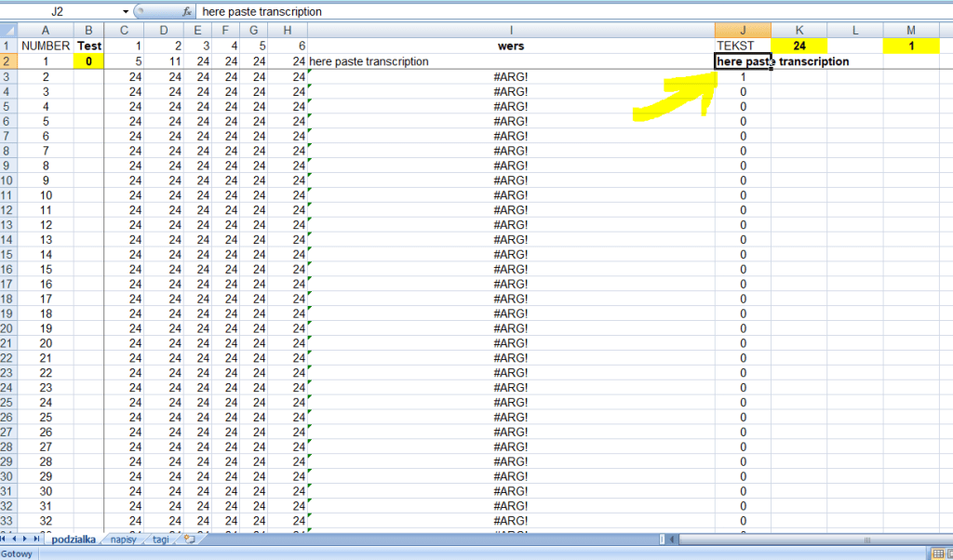The width and height of the screenshot is (953, 560).
Task: Go to last sheet navigation arrow
Action: [x=36, y=539]
